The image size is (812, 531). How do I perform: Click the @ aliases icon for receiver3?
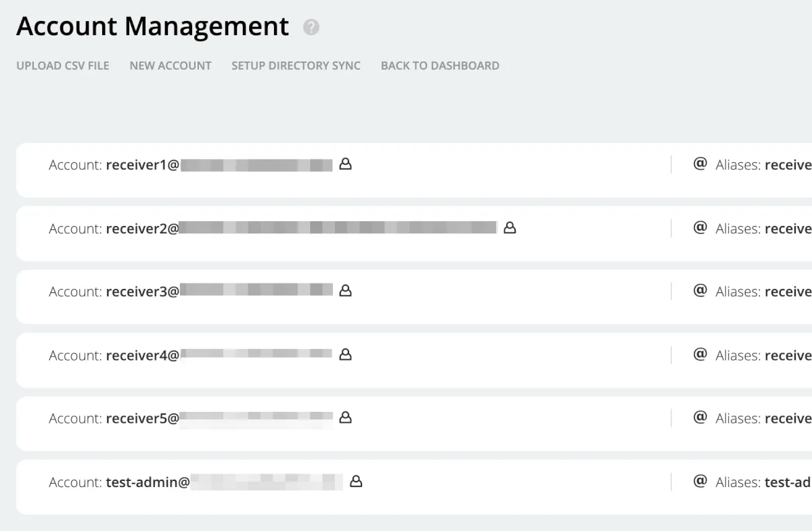(x=700, y=291)
